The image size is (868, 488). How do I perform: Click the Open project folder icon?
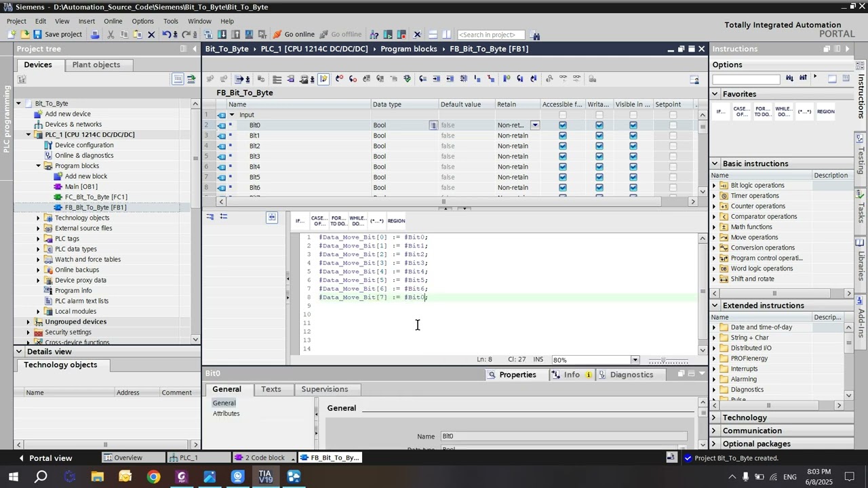(x=25, y=35)
